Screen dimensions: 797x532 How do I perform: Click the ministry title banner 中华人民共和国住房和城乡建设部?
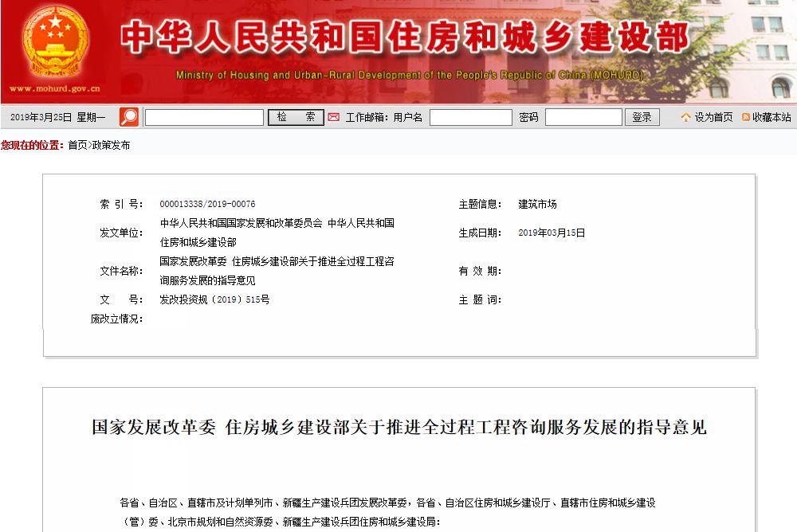(405, 37)
